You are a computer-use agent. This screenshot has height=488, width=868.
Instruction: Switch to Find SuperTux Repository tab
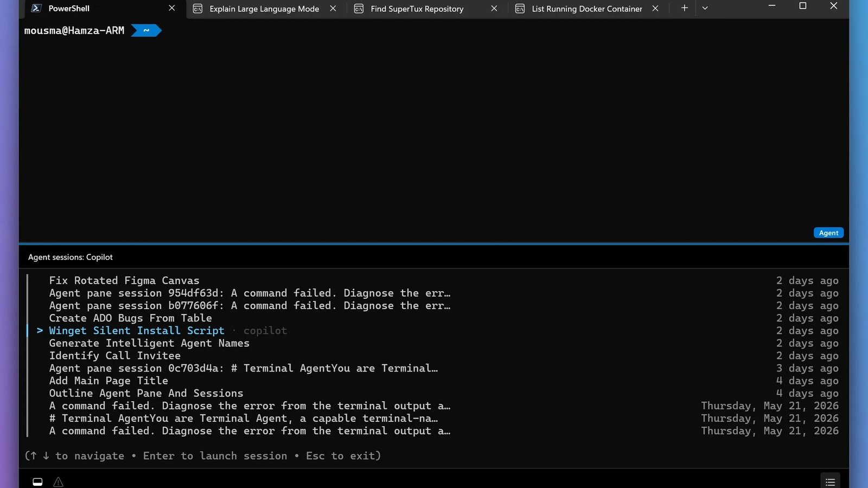417,9
